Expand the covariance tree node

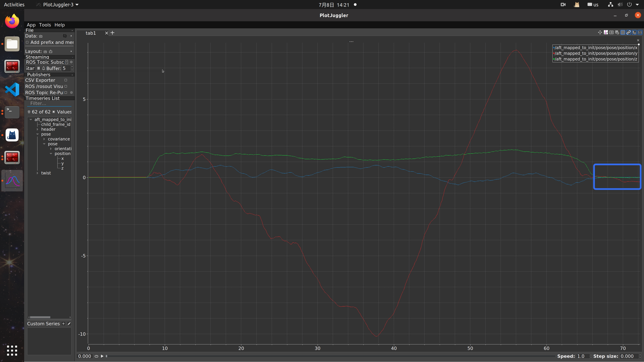click(44, 139)
